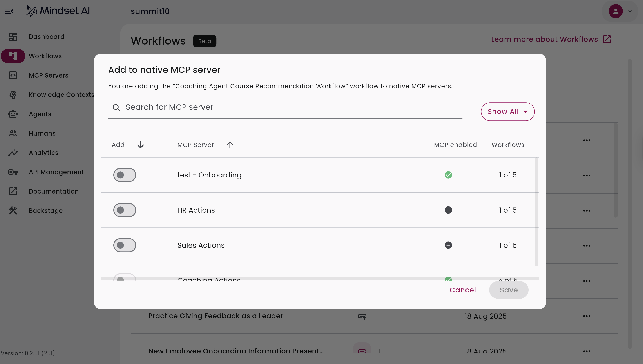The height and width of the screenshot is (364, 643).
Task: Click the MCP Servers sidebar icon
Action: (x=13, y=75)
